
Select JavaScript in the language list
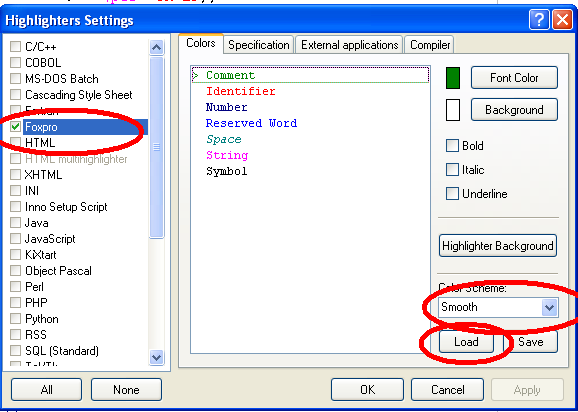pyautogui.click(x=50, y=238)
